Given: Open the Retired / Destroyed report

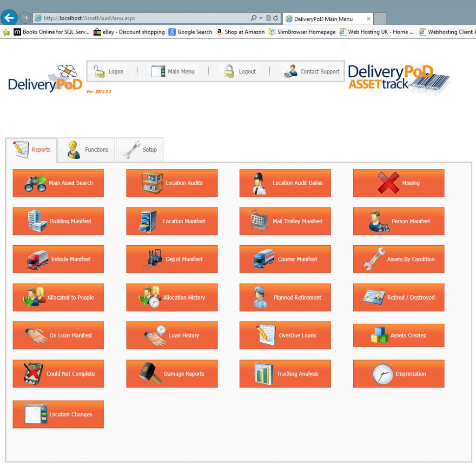Looking at the screenshot, I should (398, 298).
